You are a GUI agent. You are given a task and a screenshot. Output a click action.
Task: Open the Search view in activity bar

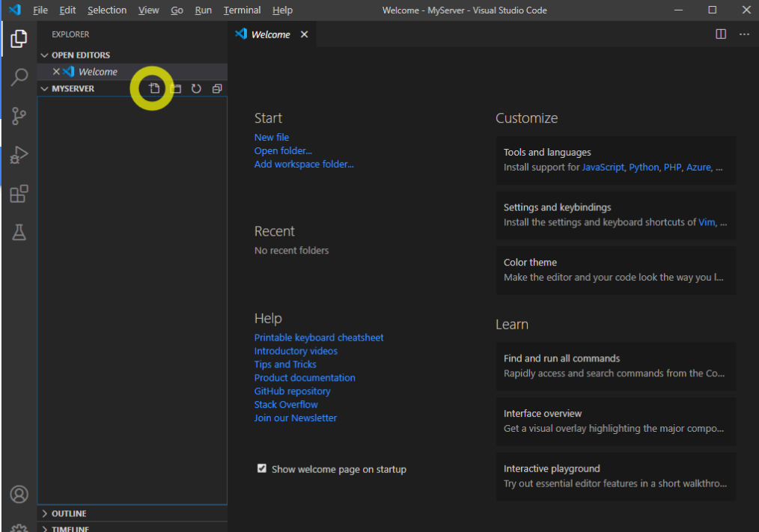(19, 77)
